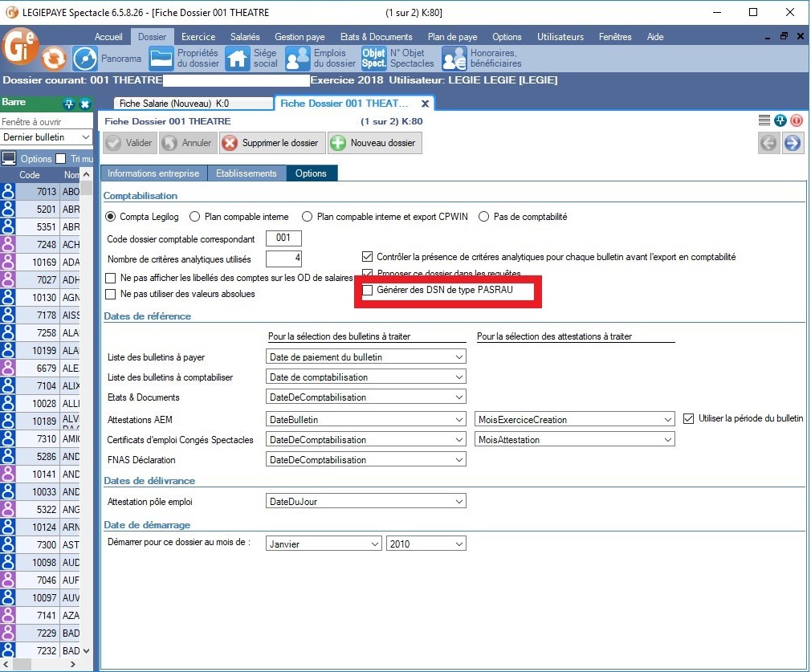
Task: Click the Code dossier comptable field
Action: click(283, 238)
